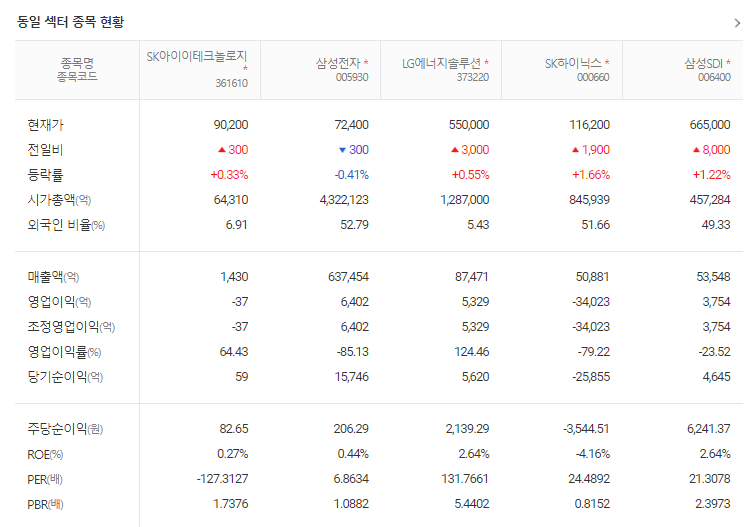Click the market cap value 4,322,123
The height and width of the screenshot is (527, 750).
pos(344,199)
